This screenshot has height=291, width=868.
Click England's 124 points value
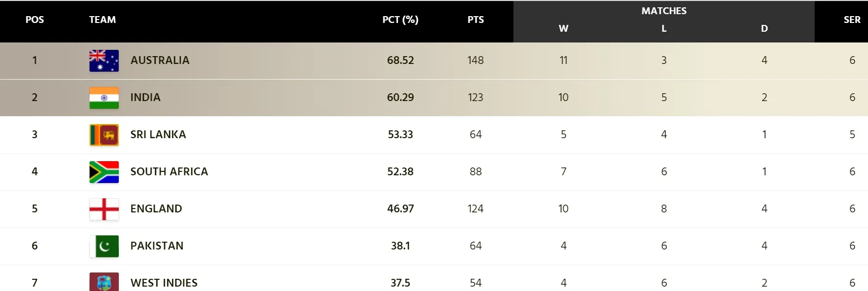point(475,209)
